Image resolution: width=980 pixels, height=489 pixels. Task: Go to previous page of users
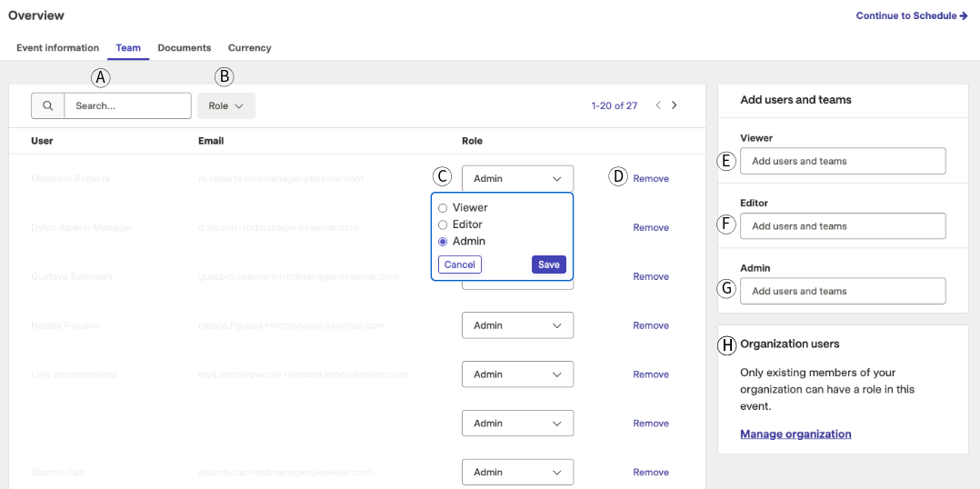point(658,105)
